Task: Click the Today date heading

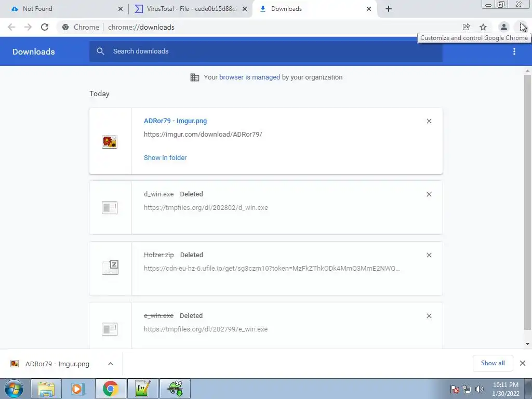Action: point(99,94)
